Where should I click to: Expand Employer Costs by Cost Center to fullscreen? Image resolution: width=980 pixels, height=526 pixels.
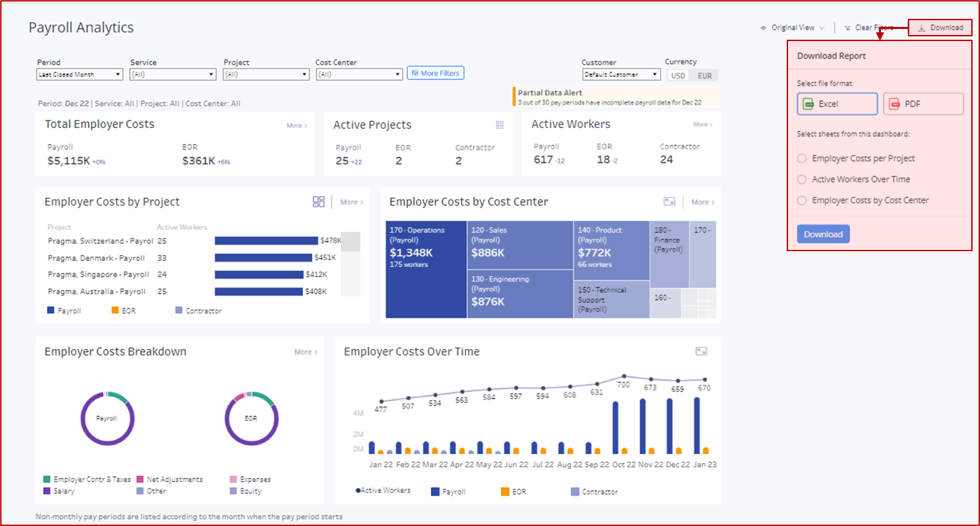tap(669, 201)
